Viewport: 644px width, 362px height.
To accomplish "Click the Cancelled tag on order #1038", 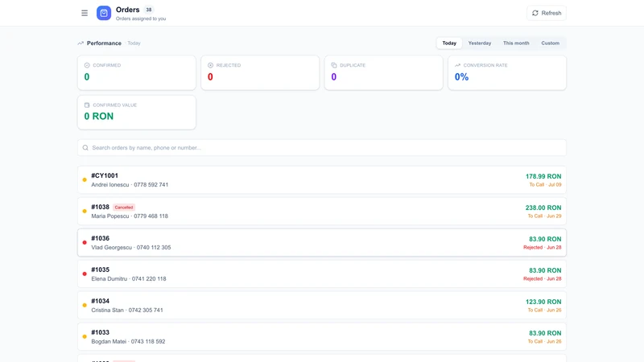I will coord(124,208).
